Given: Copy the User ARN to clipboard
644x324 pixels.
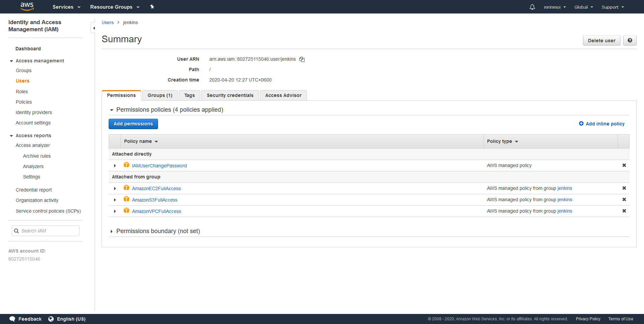Looking at the screenshot, I should (302, 59).
